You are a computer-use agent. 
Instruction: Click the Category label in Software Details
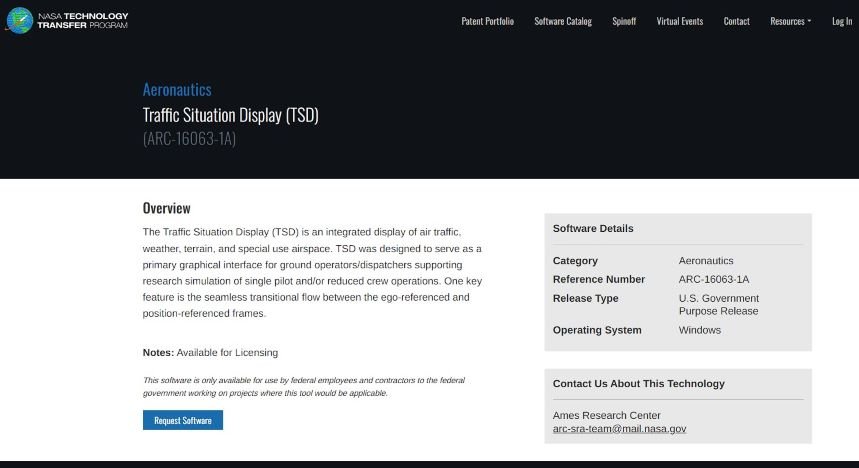(x=575, y=261)
